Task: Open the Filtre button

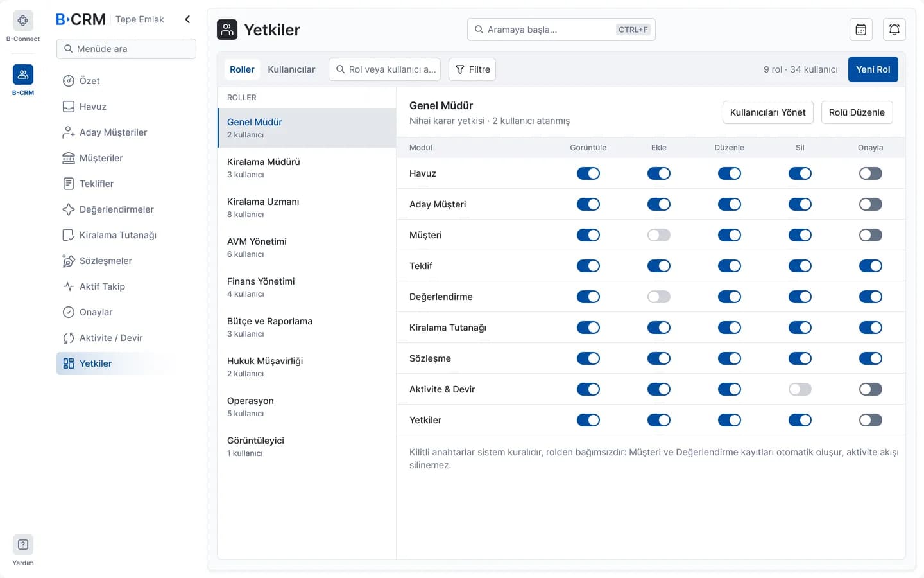Action: click(472, 69)
